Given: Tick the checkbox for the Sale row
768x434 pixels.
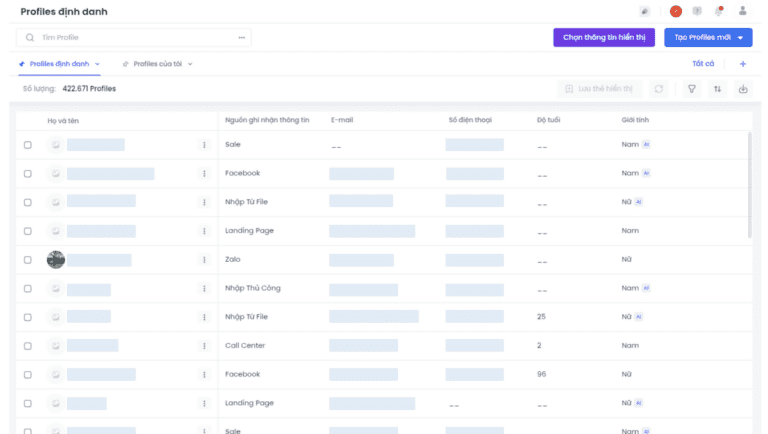Looking at the screenshot, I should 28,145.
